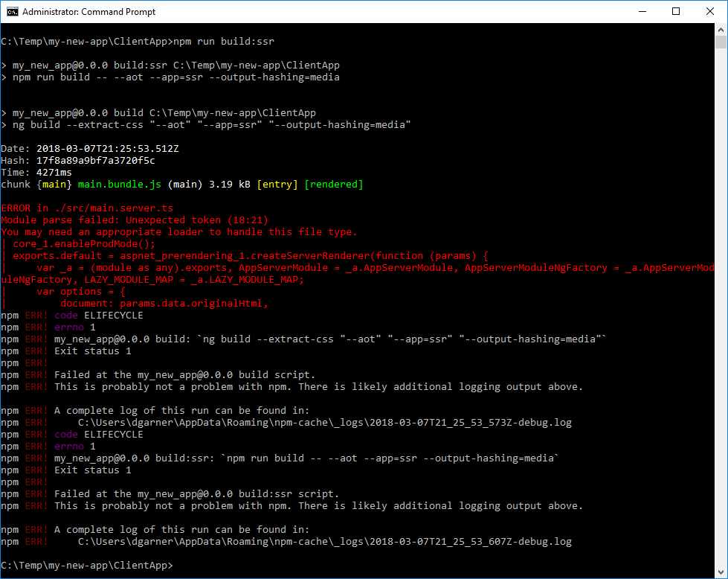The width and height of the screenshot is (728, 579).
Task: Click the first 'errno 1' line
Action: 48,327
